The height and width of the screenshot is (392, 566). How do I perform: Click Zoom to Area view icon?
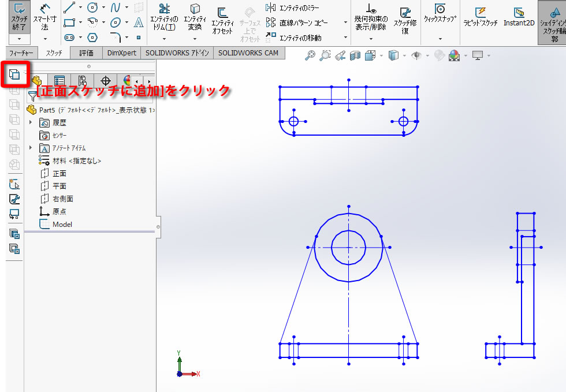pos(325,55)
